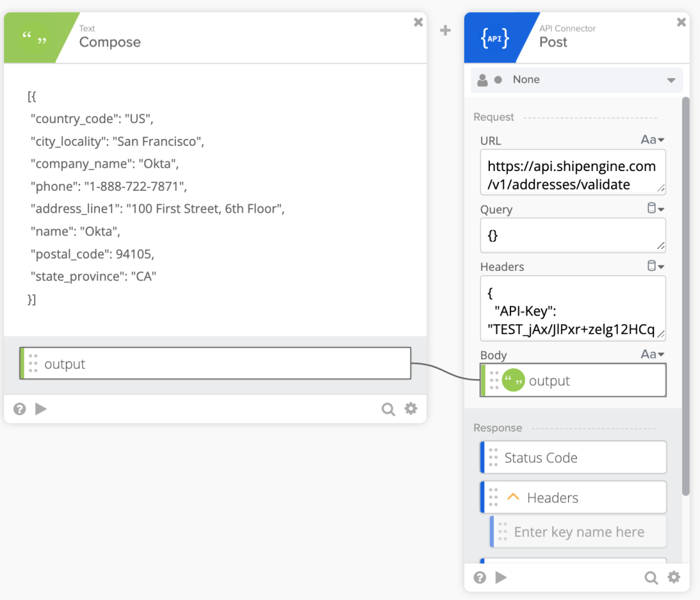Viewport: 700px width, 600px height.
Task: Open the Aa type dropdown for the URL field
Action: click(x=652, y=140)
